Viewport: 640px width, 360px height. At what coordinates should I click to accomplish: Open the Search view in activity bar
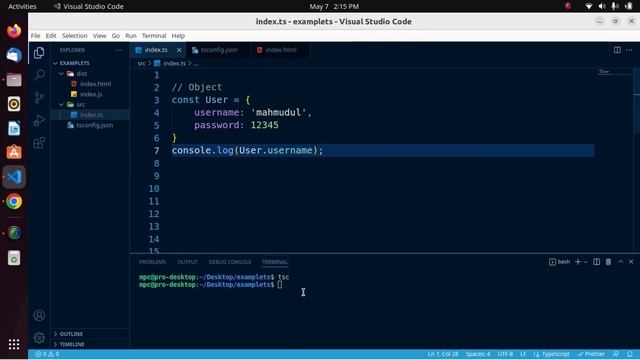[x=39, y=75]
